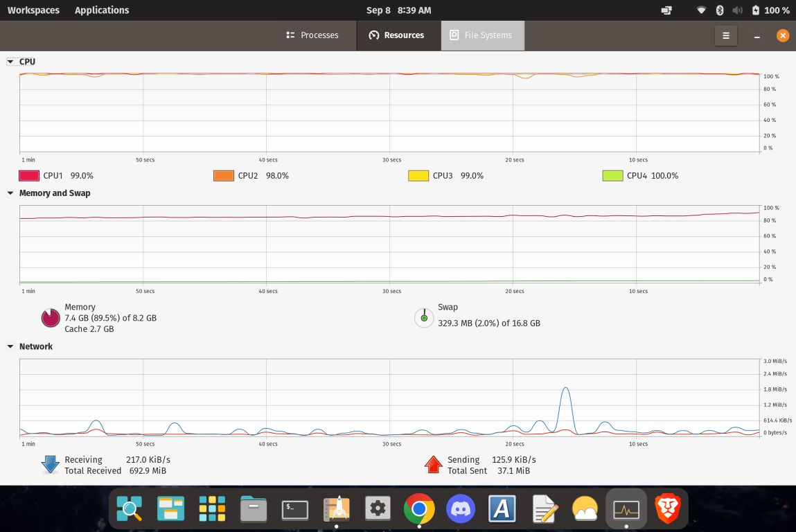The width and height of the screenshot is (796, 532).
Task: Open the Brave browser from the dock
Action: (668, 510)
